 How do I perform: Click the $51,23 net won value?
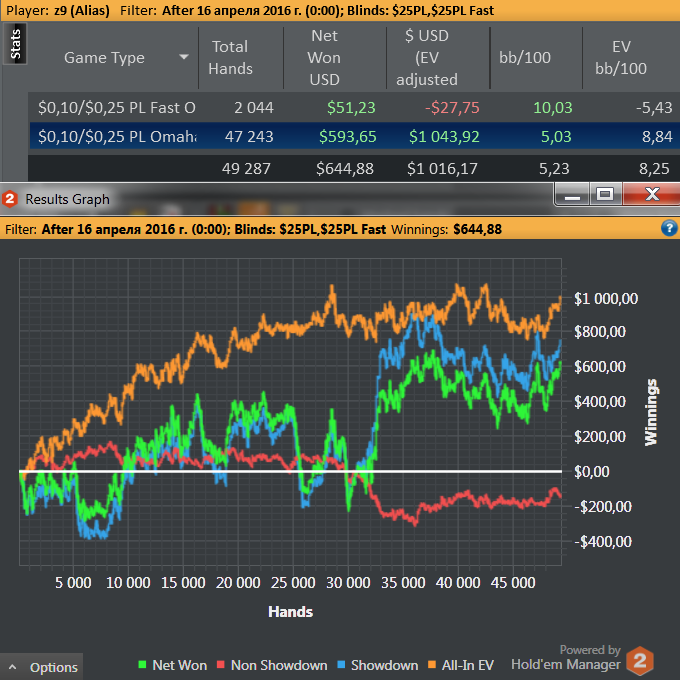pyautogui.click(x=351, y=108)
